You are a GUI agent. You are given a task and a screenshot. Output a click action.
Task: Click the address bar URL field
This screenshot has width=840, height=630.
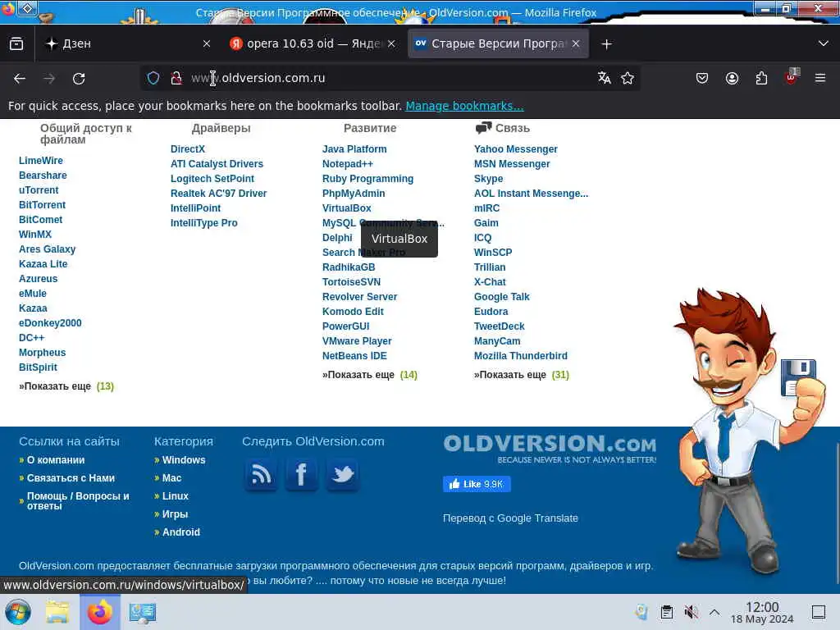tap(391, 78)
